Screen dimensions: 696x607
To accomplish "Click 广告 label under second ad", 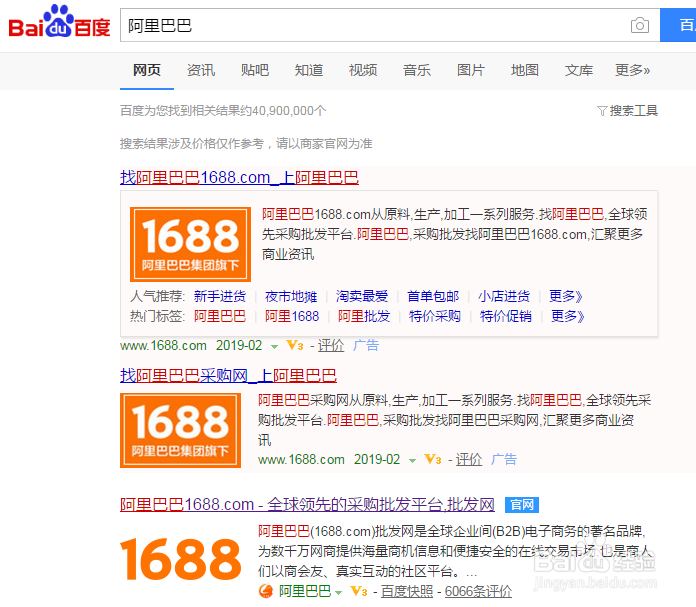I will tap(504, 459).
